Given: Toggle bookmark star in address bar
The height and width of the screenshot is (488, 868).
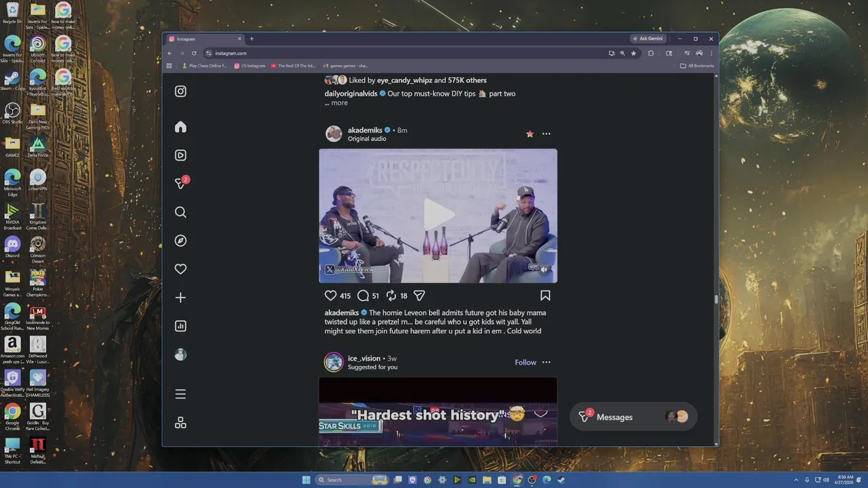Looking at the screenshot, I should [633, 53].
